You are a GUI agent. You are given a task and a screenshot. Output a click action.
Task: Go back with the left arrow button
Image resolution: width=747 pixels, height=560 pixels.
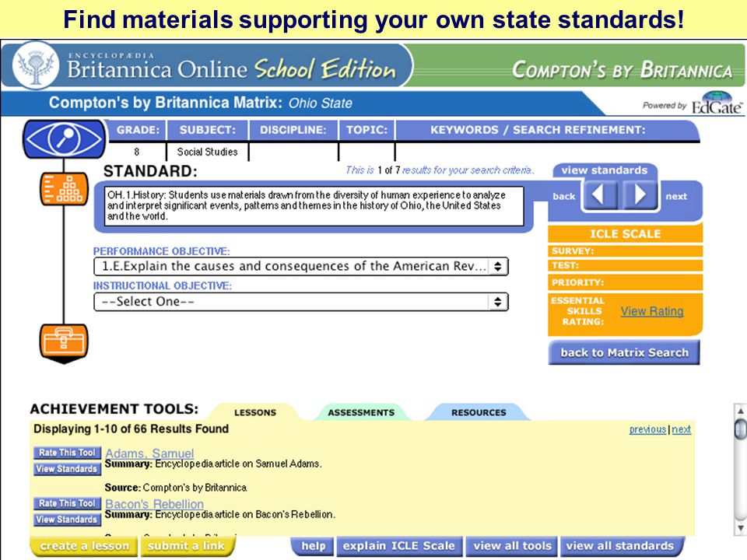coord(599,194)
